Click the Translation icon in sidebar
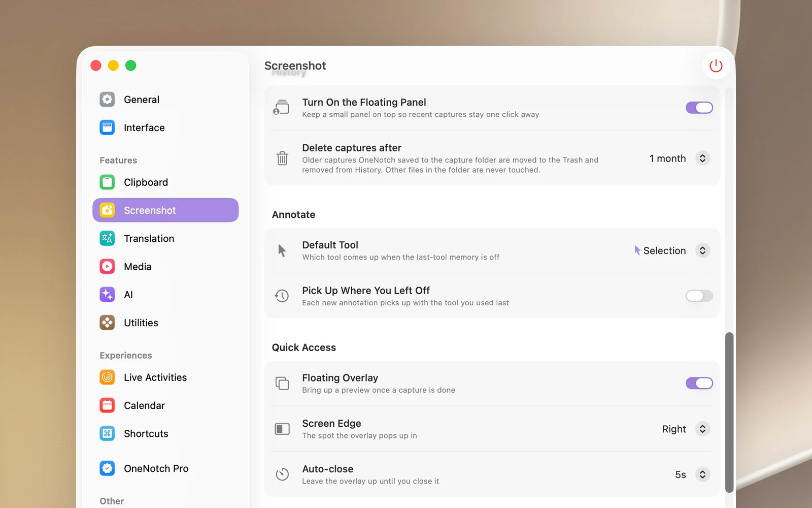Viewport: 812px width, 508px height. click(107, 238)
